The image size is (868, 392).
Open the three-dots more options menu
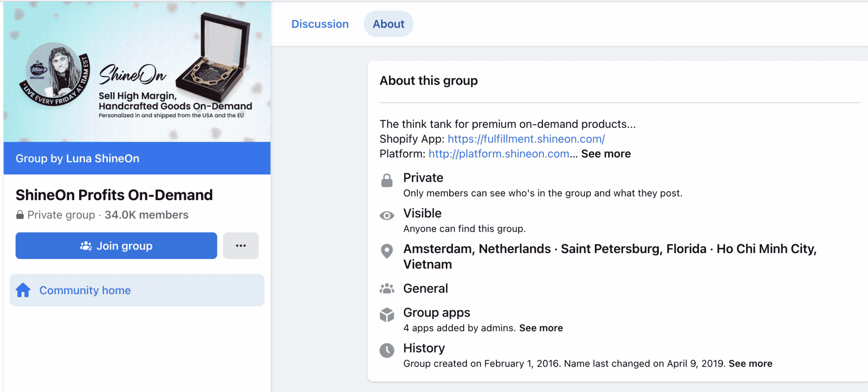pyautogui.click(x=241, y=246)
